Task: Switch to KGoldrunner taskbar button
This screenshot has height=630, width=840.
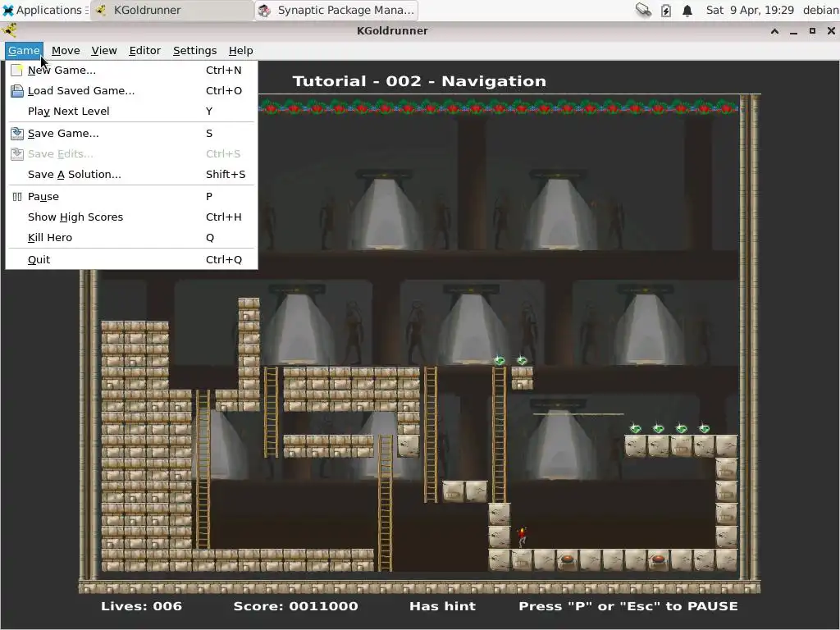Action: 171,10
